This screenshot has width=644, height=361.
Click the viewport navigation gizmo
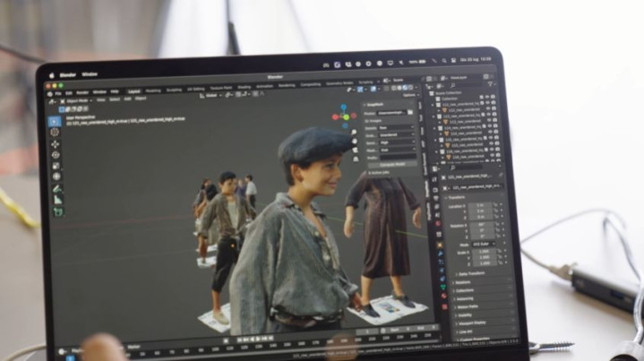tap(344, 116)
